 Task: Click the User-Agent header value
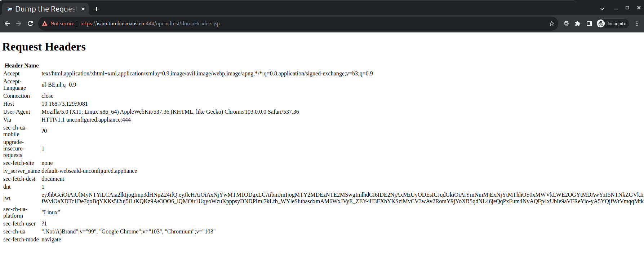[x=170, y=112]
